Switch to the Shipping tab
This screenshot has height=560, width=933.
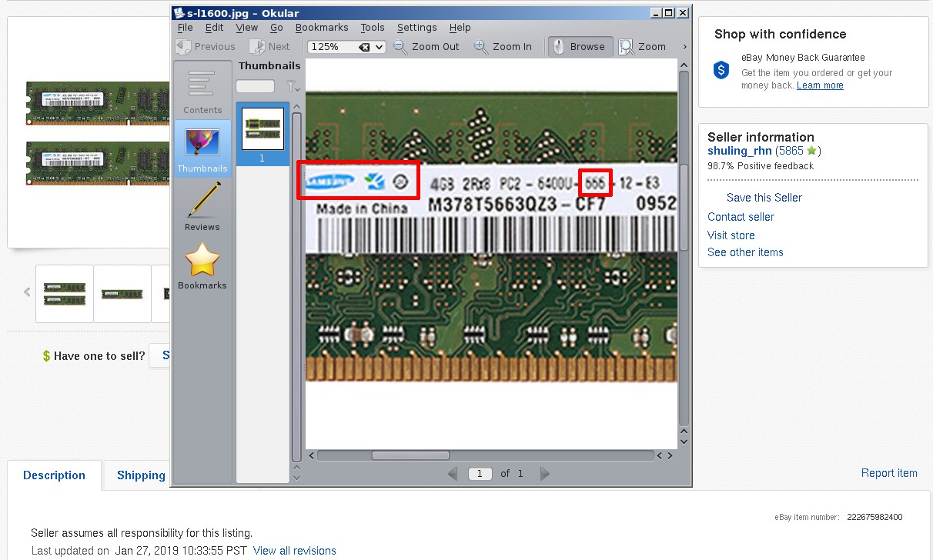pyautogui.click(x=141, y=475)
